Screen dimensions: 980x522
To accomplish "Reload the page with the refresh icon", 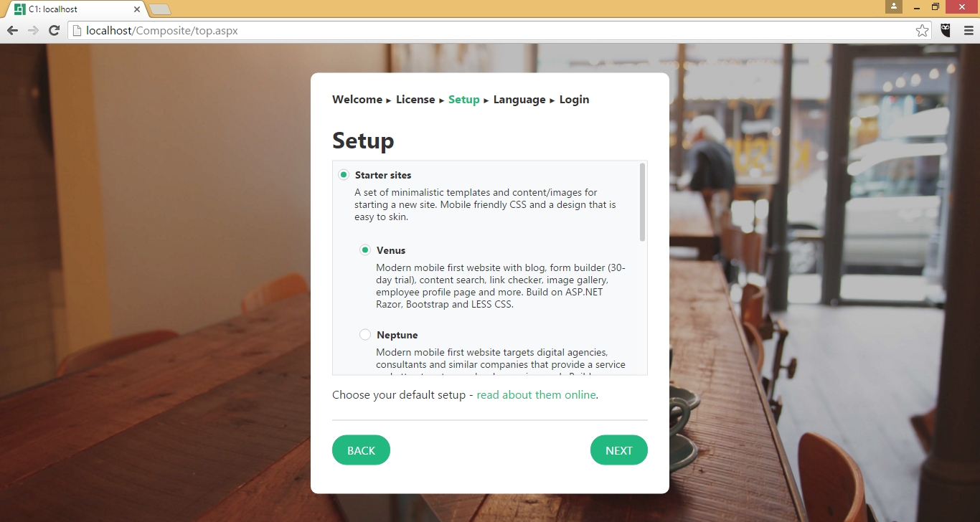I will [54, 30].
